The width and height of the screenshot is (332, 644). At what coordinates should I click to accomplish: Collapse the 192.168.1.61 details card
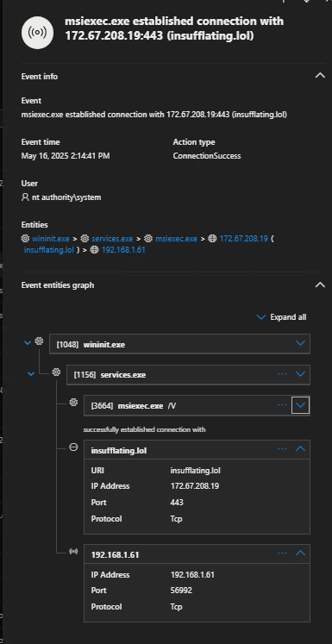point(300,553)
